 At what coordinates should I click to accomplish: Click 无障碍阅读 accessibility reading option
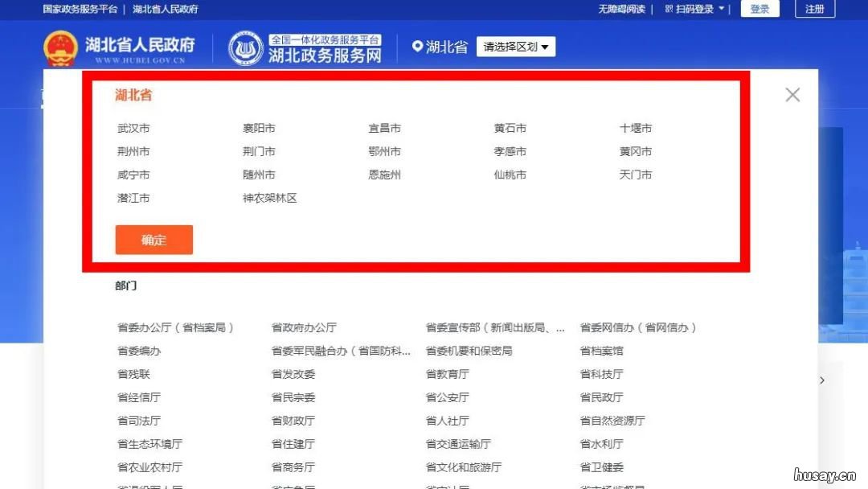pos(622,10)
